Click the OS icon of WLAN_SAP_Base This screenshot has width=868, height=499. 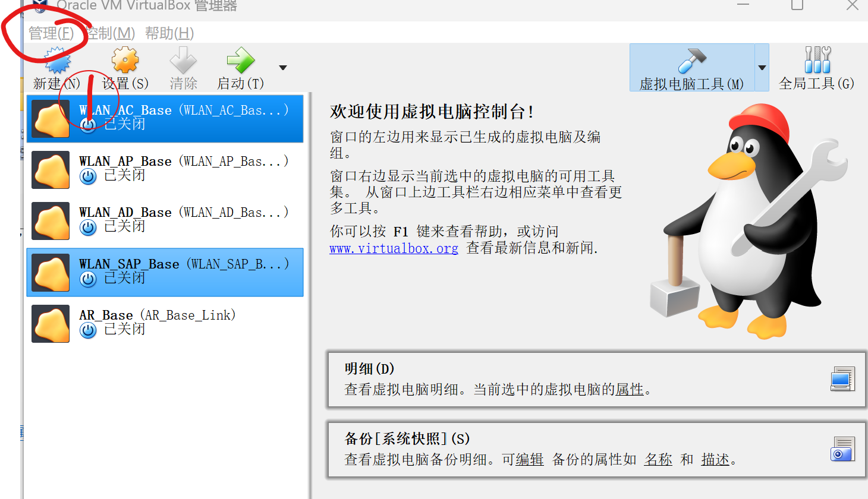coord(51,273)
